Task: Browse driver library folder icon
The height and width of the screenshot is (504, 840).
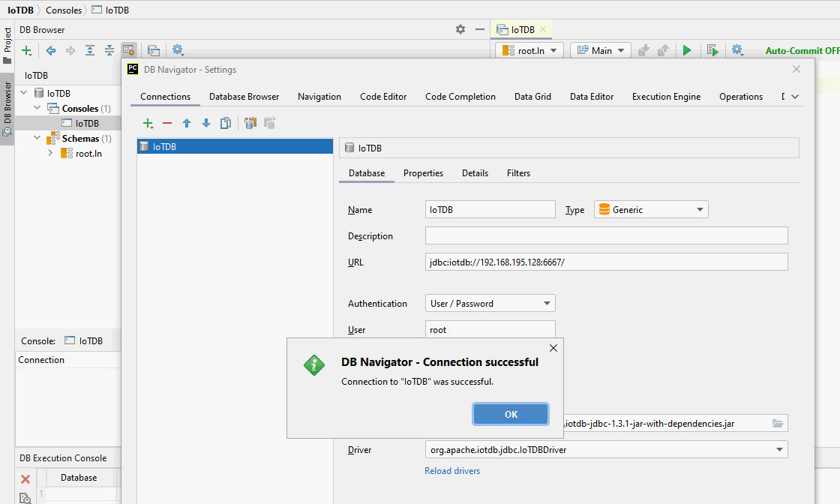Action: pos(777,423)
